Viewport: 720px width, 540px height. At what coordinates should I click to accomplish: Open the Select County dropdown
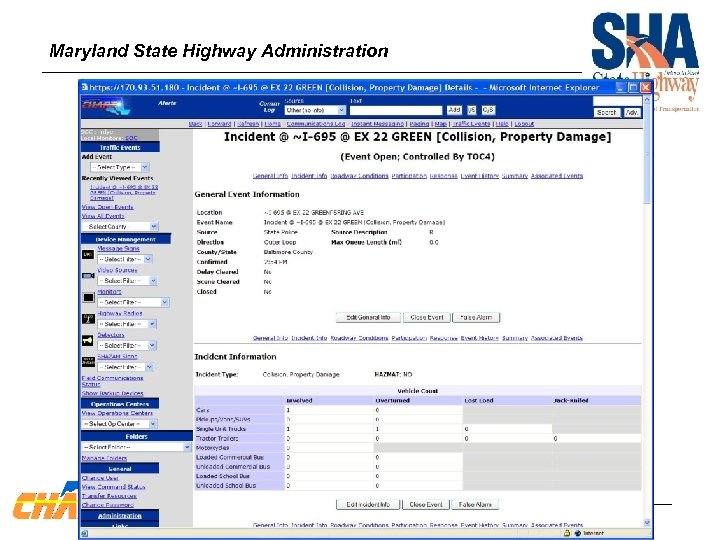pyautogui.click(x=120, y=226)
